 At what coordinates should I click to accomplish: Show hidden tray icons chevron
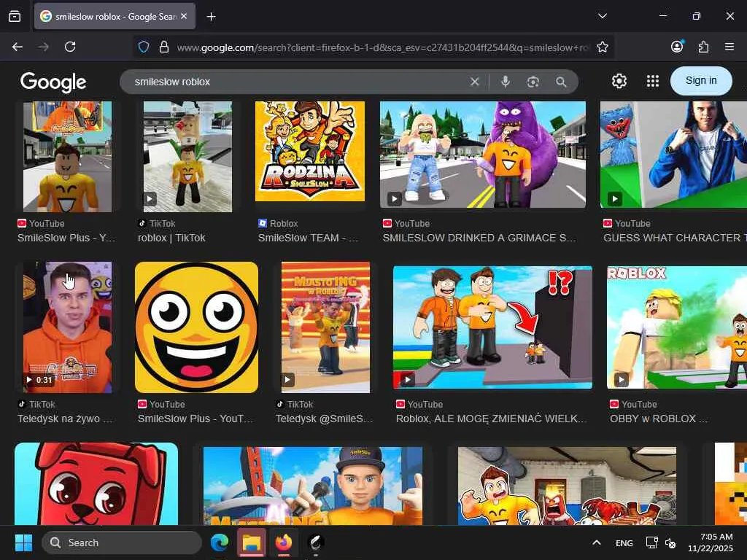coord(596,542)
